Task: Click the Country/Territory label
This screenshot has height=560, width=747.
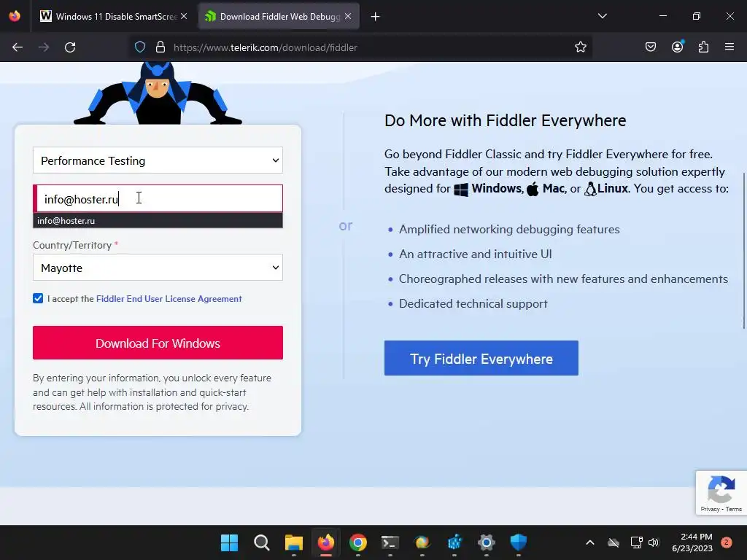Action: (x=72, y=245)
